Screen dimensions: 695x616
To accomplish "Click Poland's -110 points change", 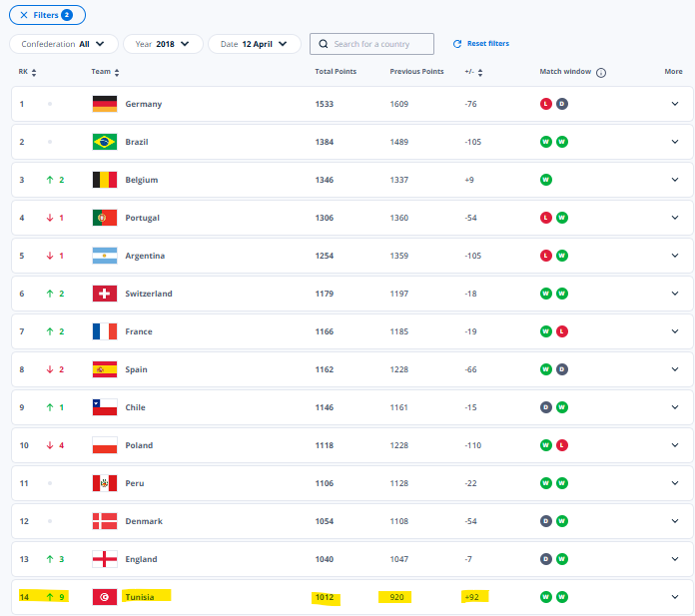I will (x=472, y=445).
